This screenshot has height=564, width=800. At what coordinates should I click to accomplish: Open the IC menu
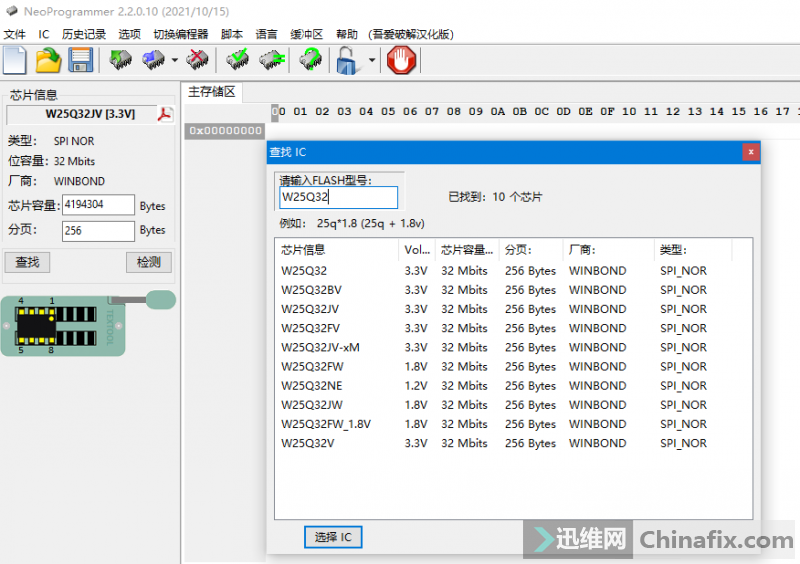click(44, 34)
